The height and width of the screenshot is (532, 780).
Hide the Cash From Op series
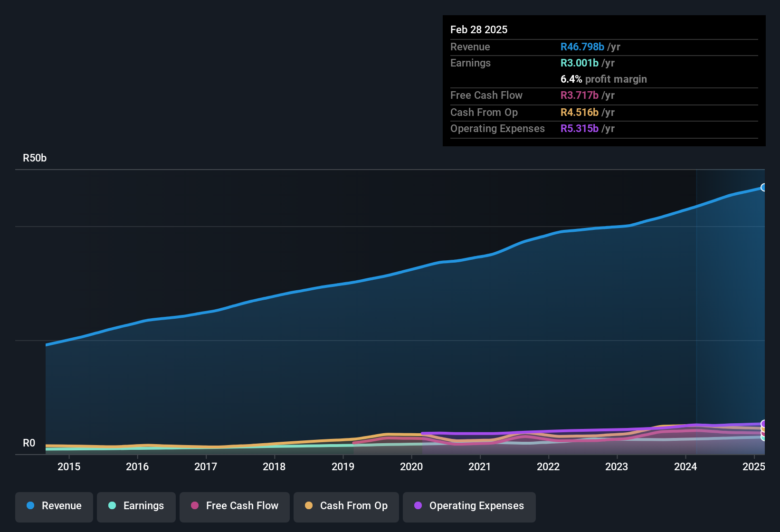(x=346, y=506)
